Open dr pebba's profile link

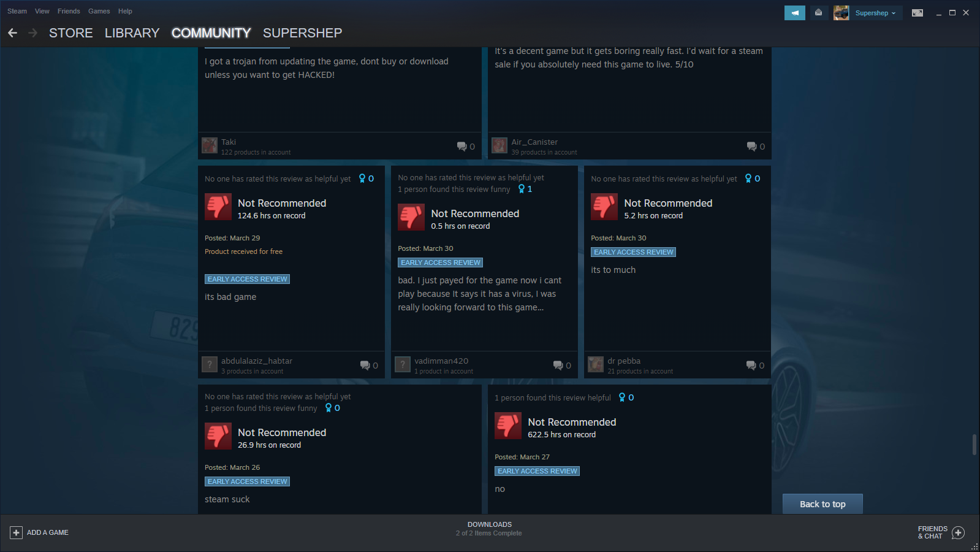coord(624,361)
